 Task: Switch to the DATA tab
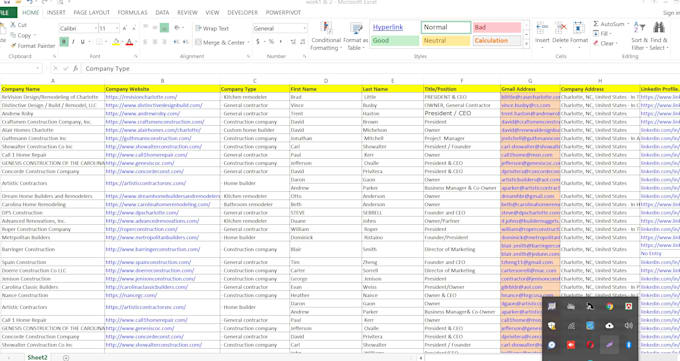coord(162,13)
